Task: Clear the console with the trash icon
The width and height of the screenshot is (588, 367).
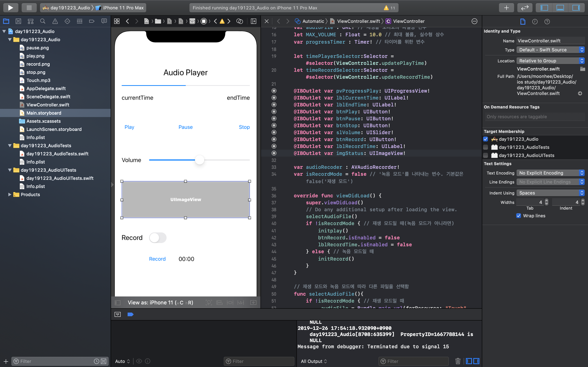Action: point(458,361)
